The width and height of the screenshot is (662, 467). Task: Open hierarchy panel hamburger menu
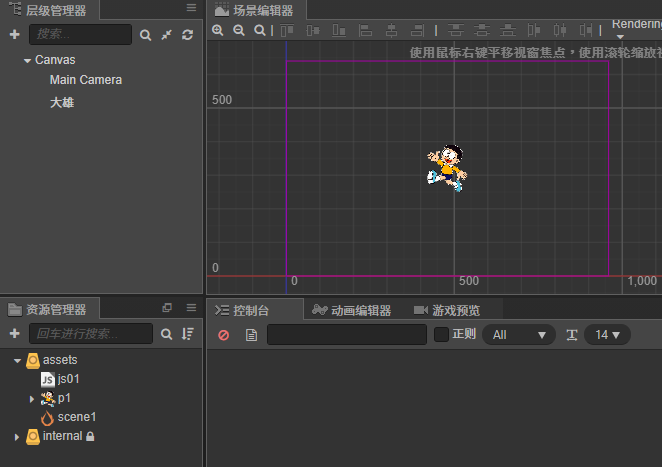tap(191, 8)
